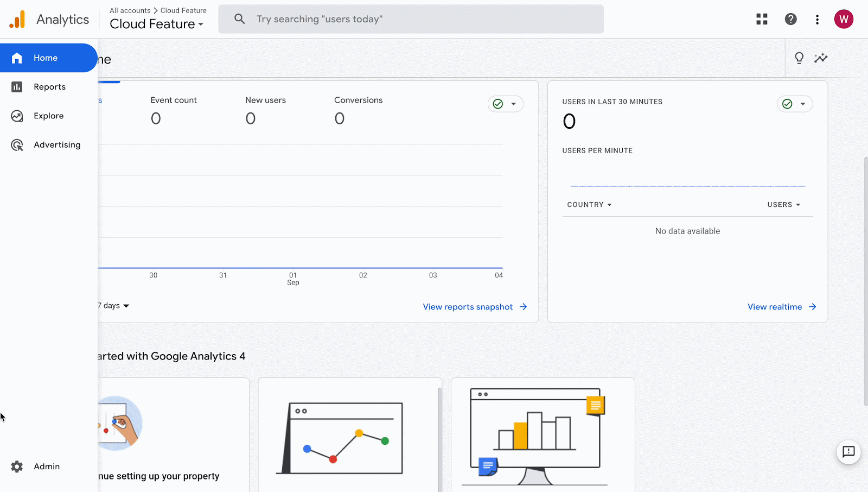Screen dimensions: 868x492
Task: Open the 'setting up your property' card
Action: (x=173, y=435)
